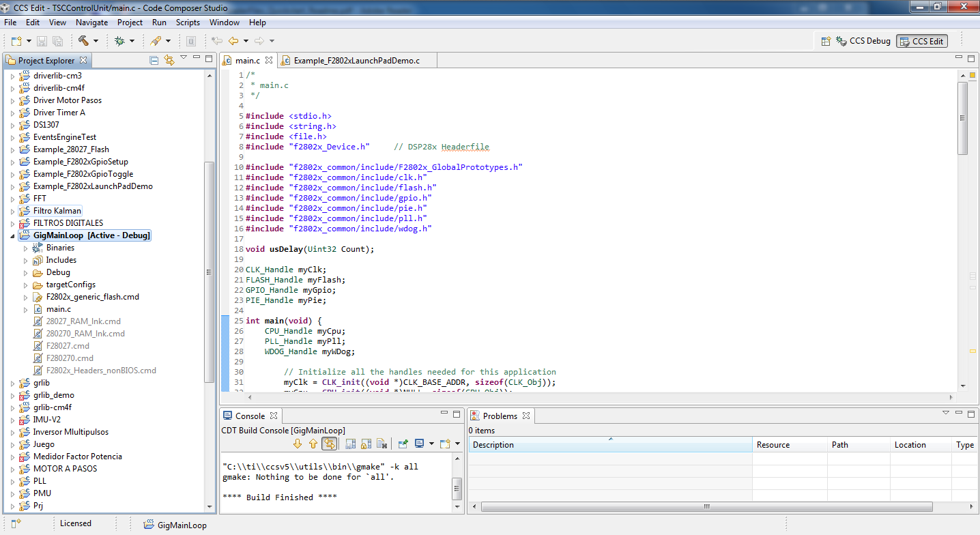Open the Project menu
980x535 pixels.
click(130, 22)
